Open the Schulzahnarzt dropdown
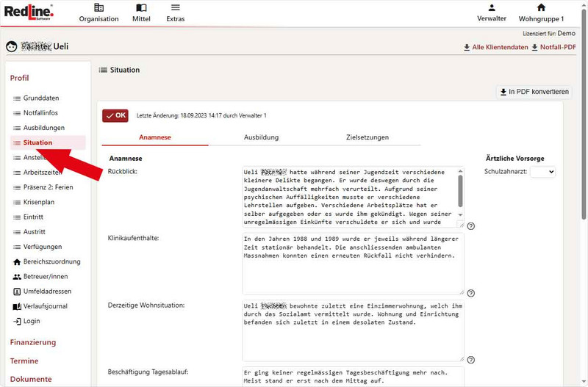Viewport: 588px width, 387px height. tap(542, 171)
